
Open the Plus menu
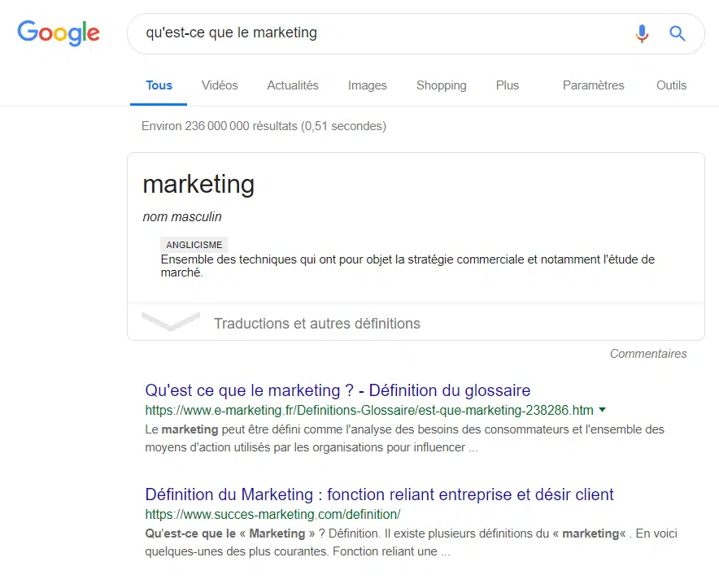[508, 85]
